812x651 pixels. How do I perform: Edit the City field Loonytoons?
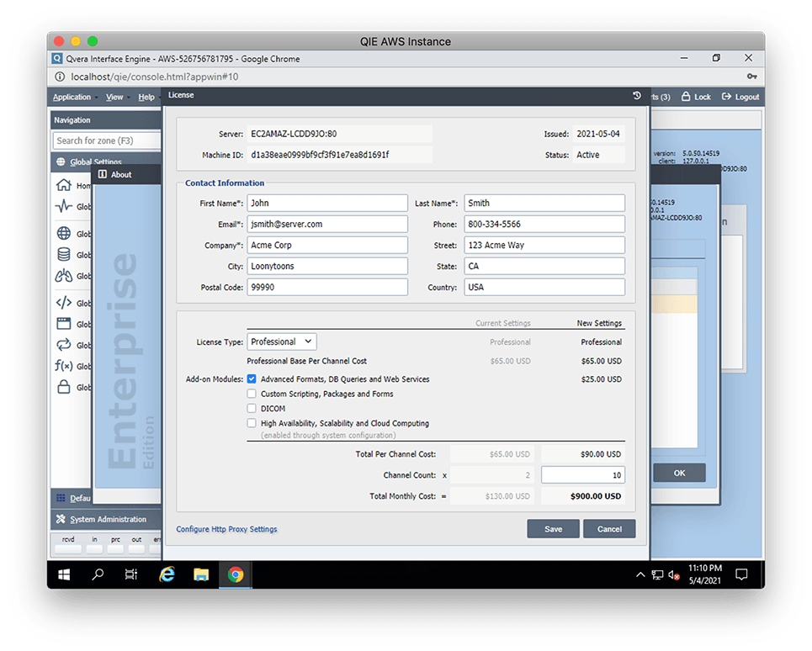tap(327, 266)
